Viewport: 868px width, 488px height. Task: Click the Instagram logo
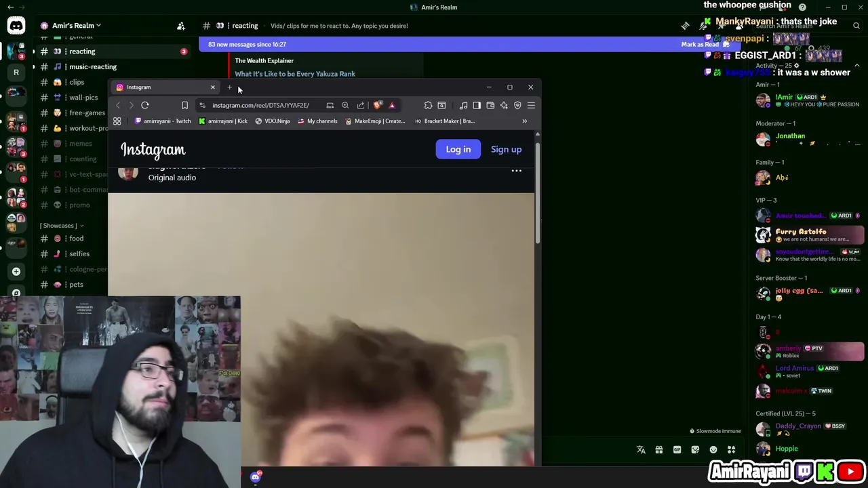pos(153,150)
